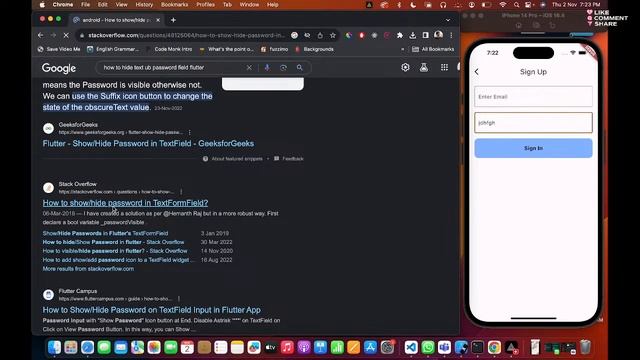Focus the password field in simulator
The height and width of the screenshot is (360, 640).
(533, 123)
